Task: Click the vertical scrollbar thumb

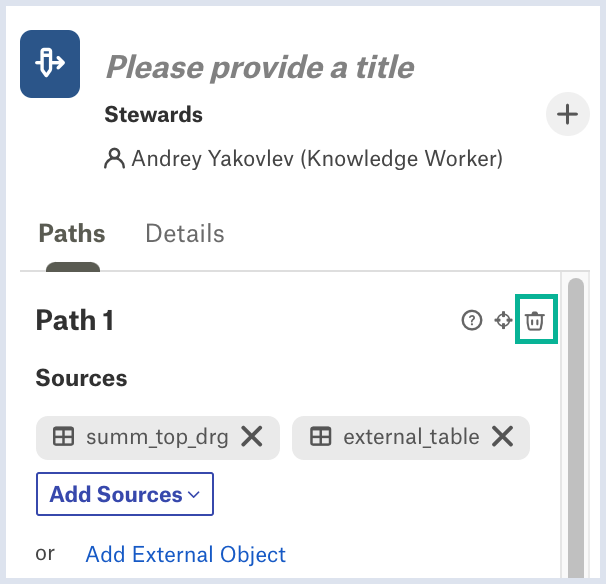Action: pos(576,427)
